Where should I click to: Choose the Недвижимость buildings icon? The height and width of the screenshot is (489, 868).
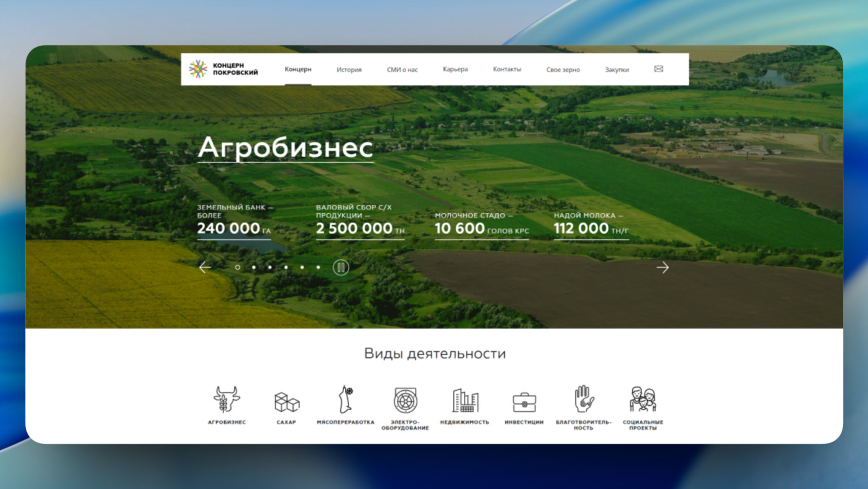tap(465, 401)
